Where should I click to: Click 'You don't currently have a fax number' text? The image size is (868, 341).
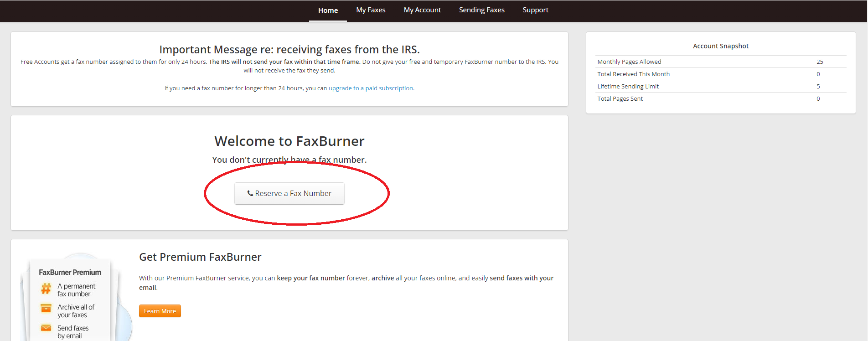tap(289, 160)
